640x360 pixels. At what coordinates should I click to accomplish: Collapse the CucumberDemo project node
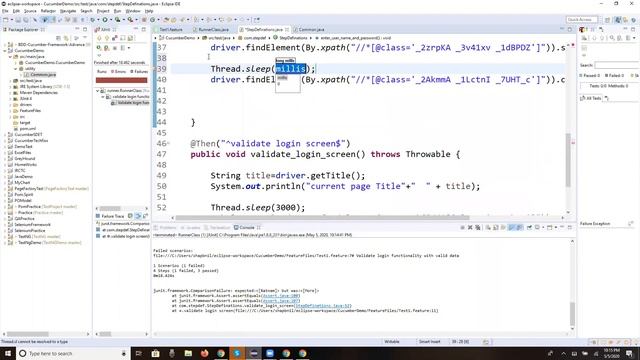[5, 51]
